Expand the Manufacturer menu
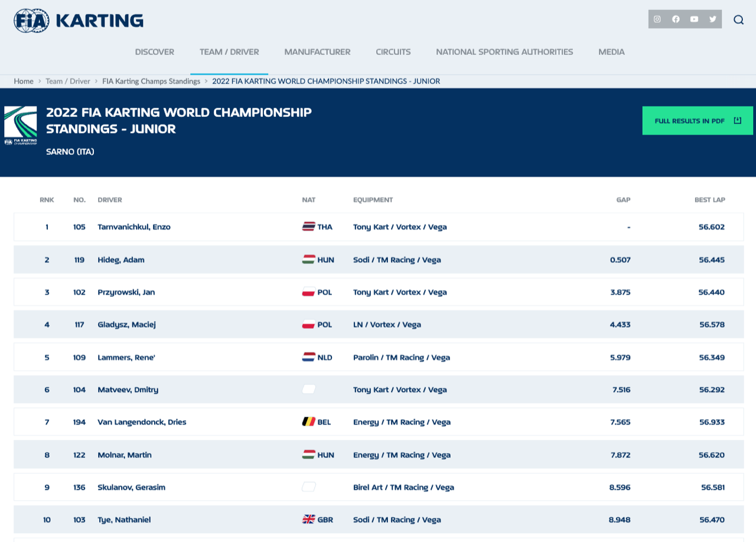The height and width of the screenshot is (542, 756). [x=317, y=52]
